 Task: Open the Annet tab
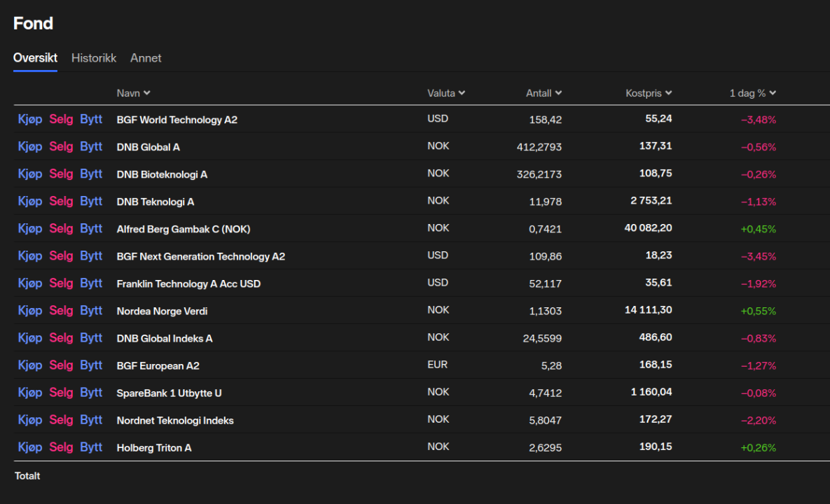tap(146, 58)
